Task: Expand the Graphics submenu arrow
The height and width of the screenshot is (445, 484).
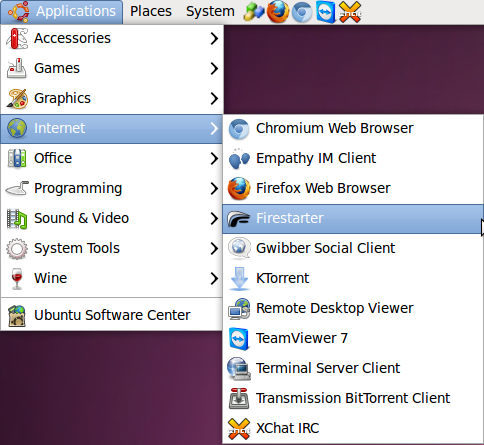Action: tap(214, 99)
